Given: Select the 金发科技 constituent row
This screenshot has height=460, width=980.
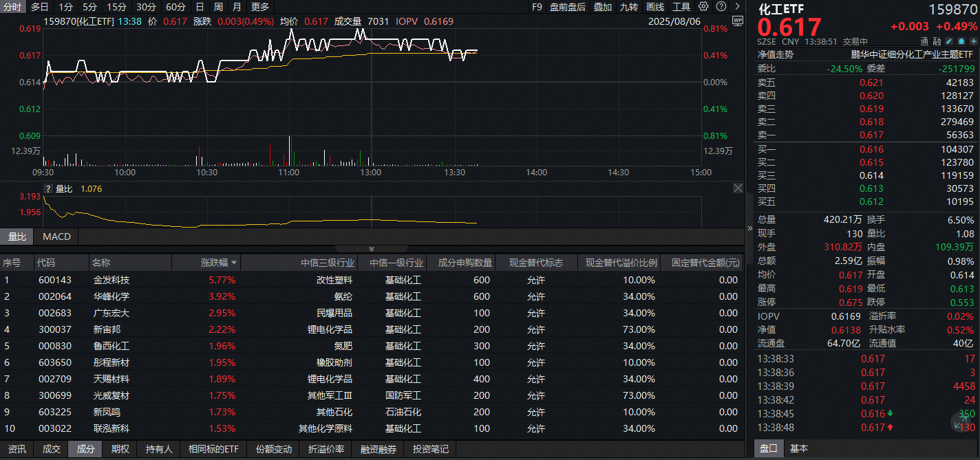Looking at the screenshot, I should tap(372, 280).
